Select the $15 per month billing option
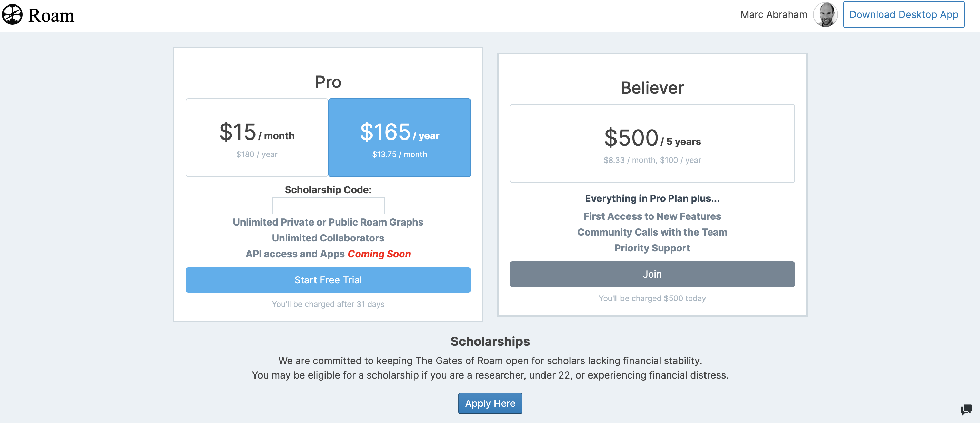This screenshot has width=980, height=423. pyautogui.click(x=257, y=137)
